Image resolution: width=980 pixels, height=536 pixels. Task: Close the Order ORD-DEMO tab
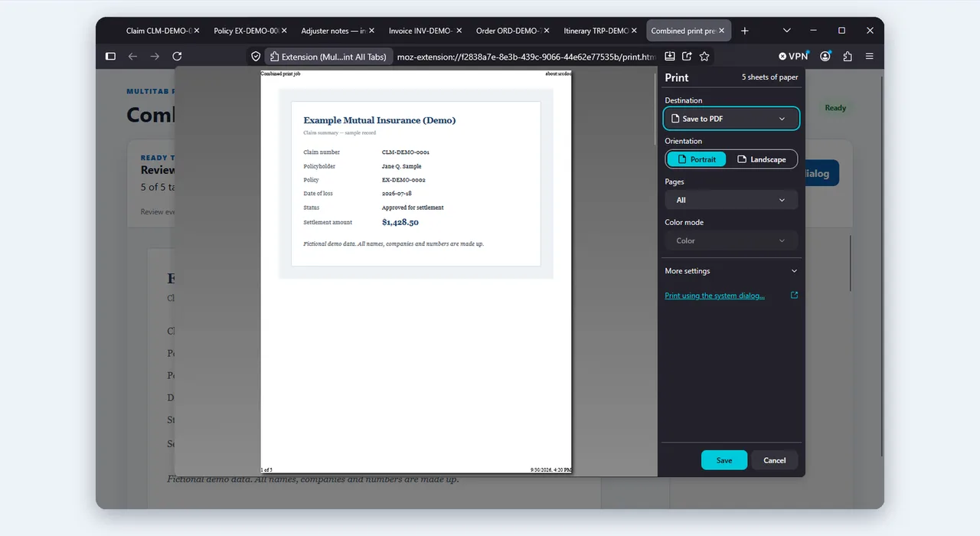[547, 31]
